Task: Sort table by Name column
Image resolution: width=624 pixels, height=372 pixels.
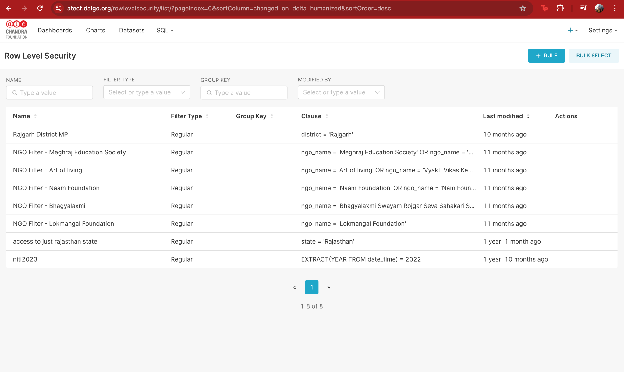Action: click(35, 116)
